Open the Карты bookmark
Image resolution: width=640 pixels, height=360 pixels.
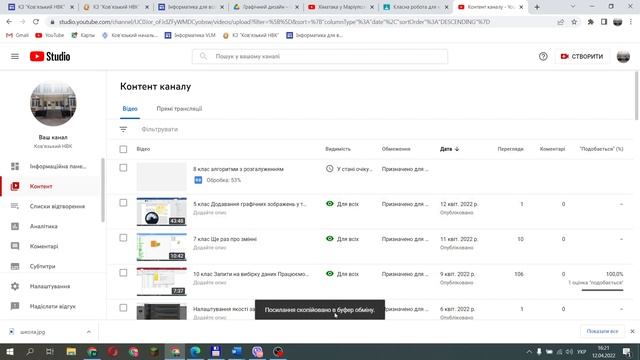tap(83, 36)
